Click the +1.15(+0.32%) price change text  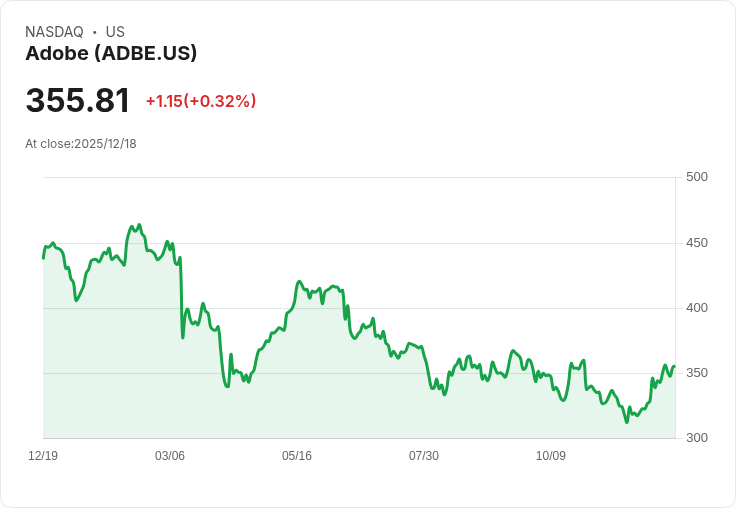point(201,101)
